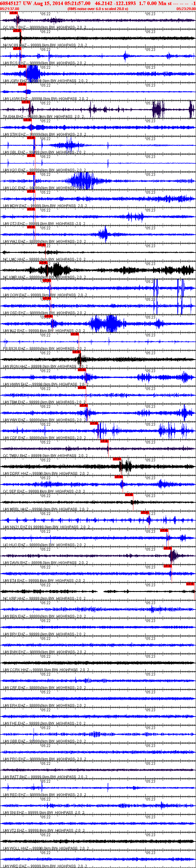Select the red pick marker on the UW.IRON trace
The width and height of the screenshot is (196, 868).
coord(76,352)
